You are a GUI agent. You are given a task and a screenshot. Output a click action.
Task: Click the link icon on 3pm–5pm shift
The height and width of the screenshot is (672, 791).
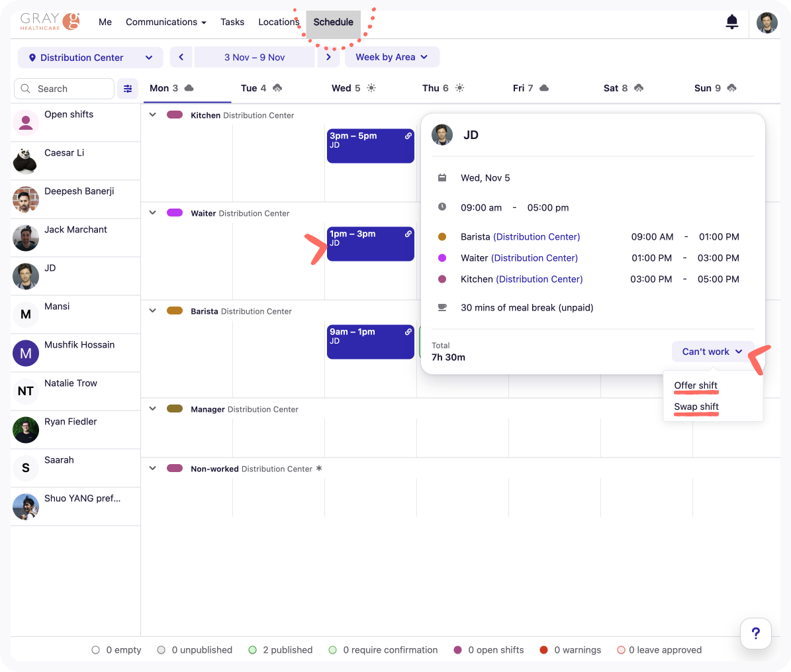pos(408,136)
